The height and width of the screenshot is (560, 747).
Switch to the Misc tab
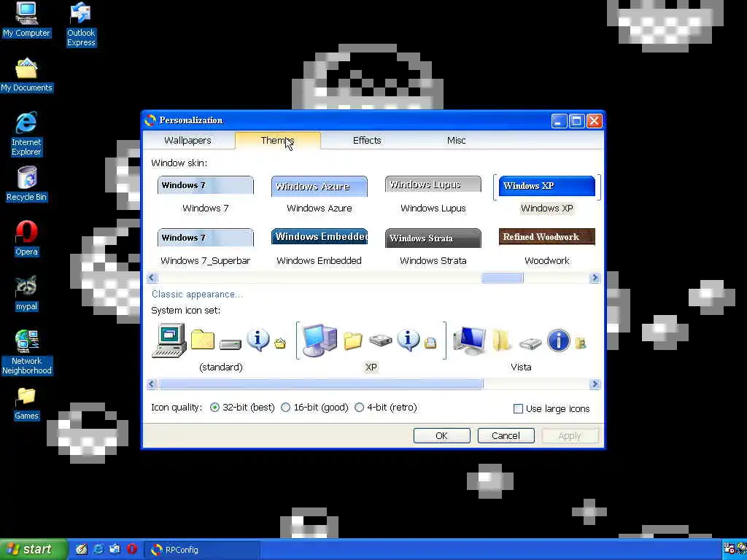456,141
